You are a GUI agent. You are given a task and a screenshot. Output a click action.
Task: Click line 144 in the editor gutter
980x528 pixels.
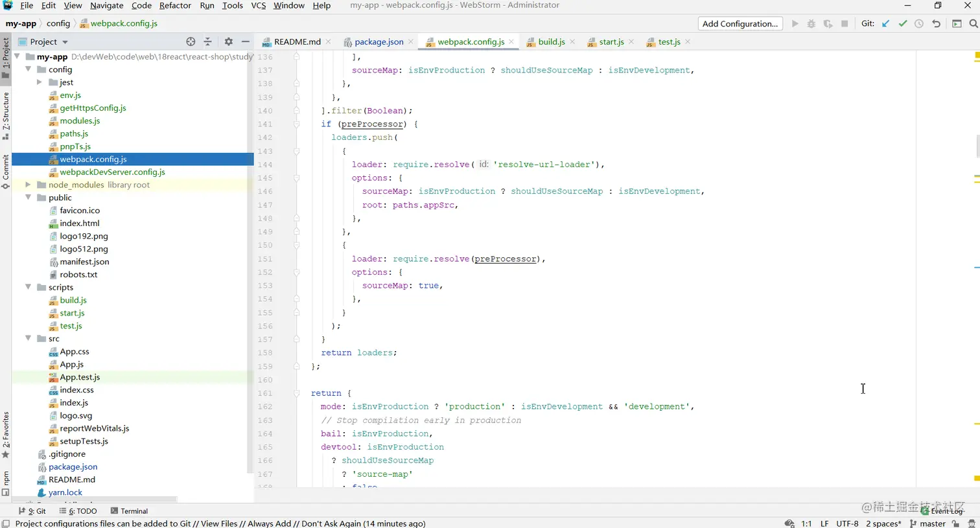coord(265,165)
